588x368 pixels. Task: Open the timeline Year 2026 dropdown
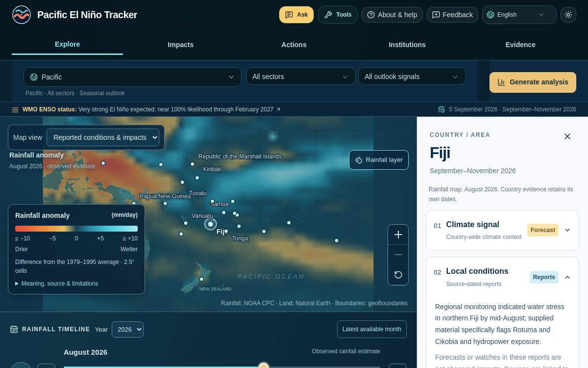(x=127, y=329)
